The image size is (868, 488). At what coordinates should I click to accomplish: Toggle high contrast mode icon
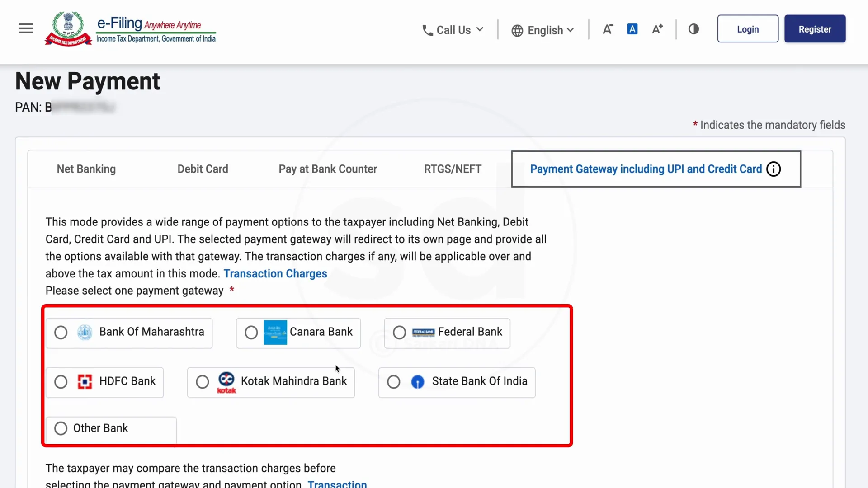point(693,29)
